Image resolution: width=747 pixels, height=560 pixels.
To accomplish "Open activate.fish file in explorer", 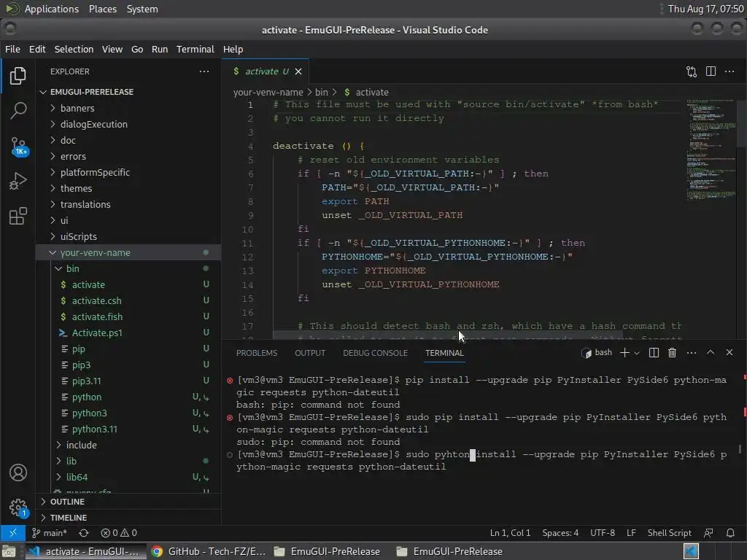I will click(128, 316).
